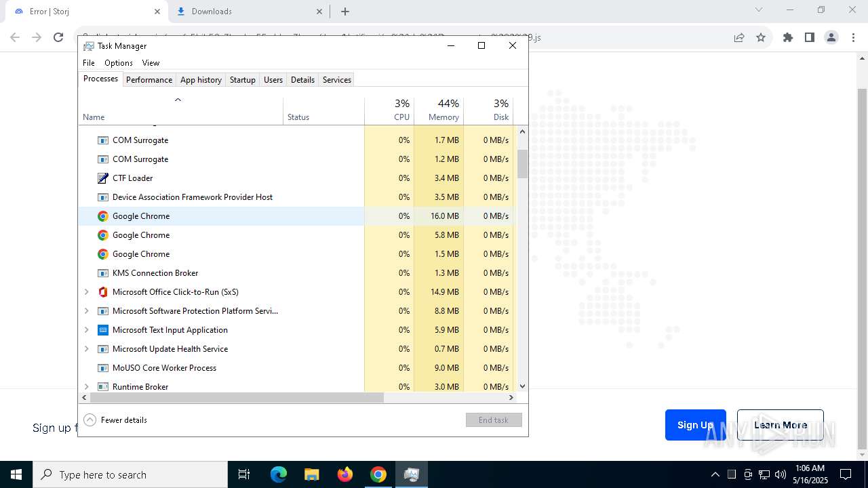Open Firefox from taskbar

(345, 474)
